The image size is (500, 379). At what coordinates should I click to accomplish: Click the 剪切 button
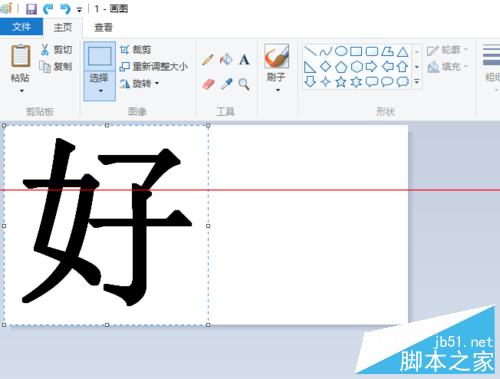[x=56, y=50]
